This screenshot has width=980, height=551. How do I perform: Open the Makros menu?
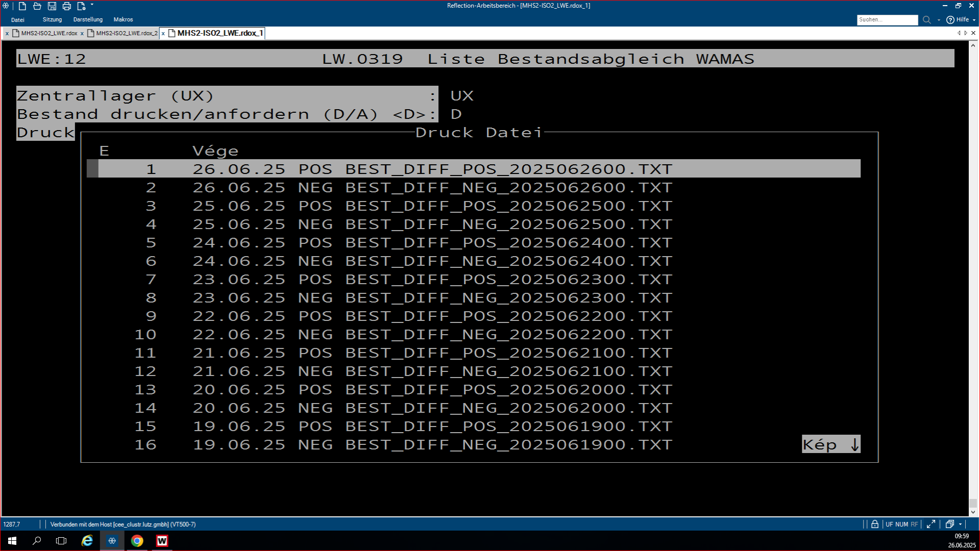123,19
